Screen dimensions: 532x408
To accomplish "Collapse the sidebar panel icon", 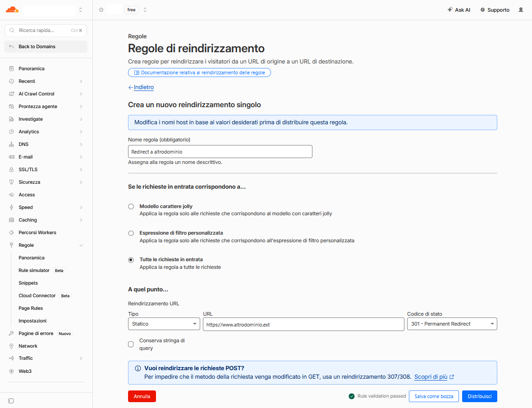I will click(11, 401).
